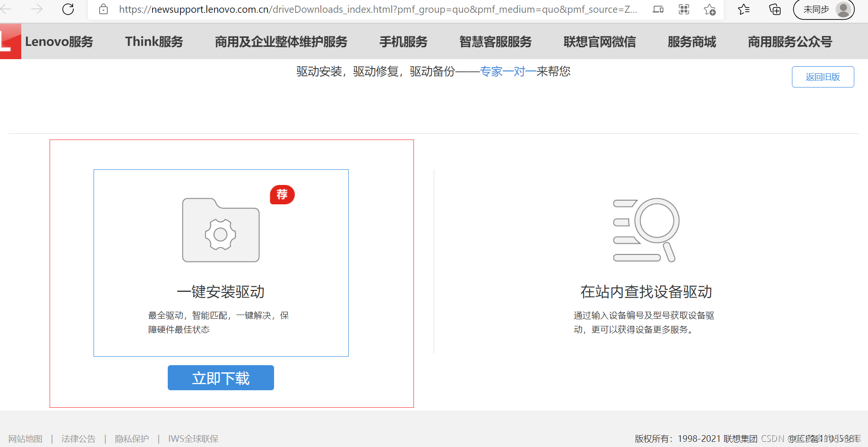868x447 pixels.
Task: Open 商用服务公众号 menu item
Action: coord(790,42)
